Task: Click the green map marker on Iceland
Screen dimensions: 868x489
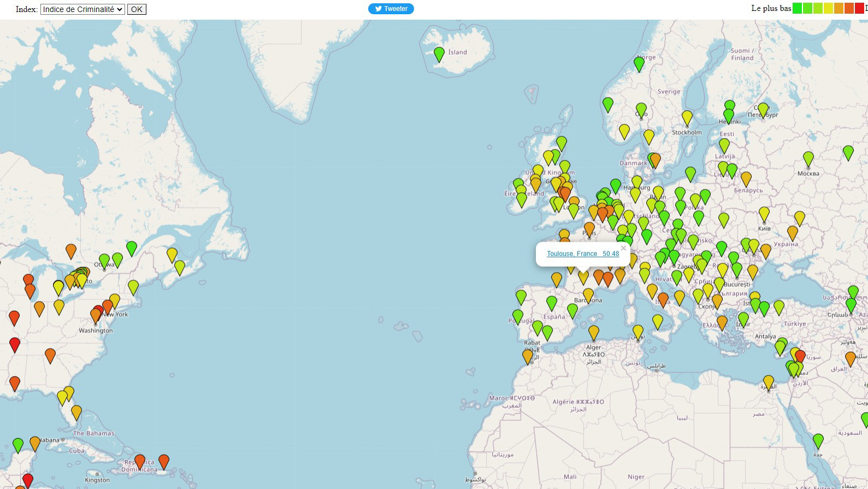Action: [x=439, y=54]
